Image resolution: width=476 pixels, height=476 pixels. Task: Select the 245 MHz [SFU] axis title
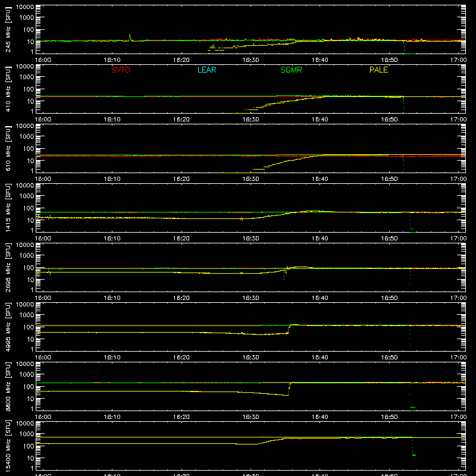tap(8, 30)
